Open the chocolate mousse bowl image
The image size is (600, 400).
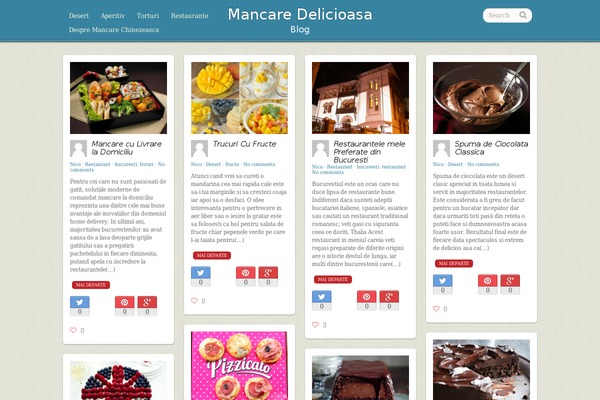point(481,98)
